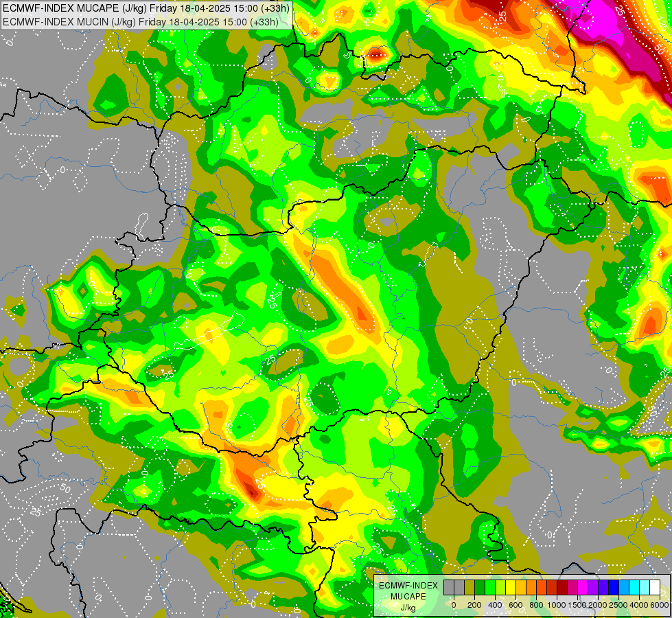672x618 pixels.
Task: Select the olive legend swatch
Action: [x=470, y=588]
